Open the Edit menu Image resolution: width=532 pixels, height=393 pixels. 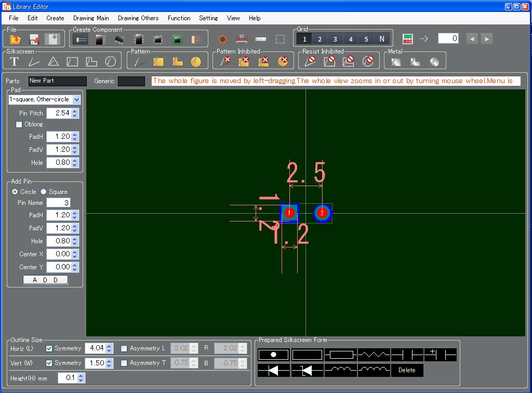click(x=32, y=18)
